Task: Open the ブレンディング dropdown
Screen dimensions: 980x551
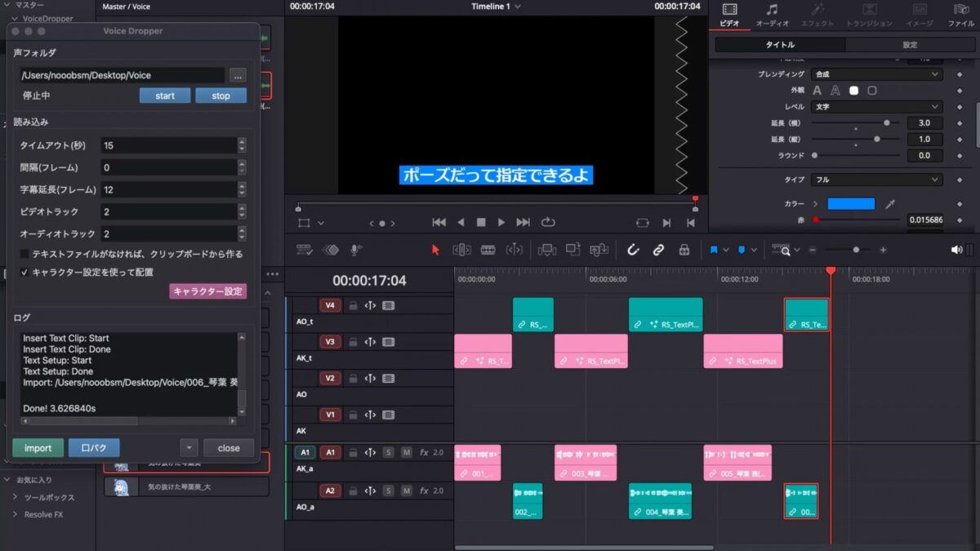Action: coord(877,74)
